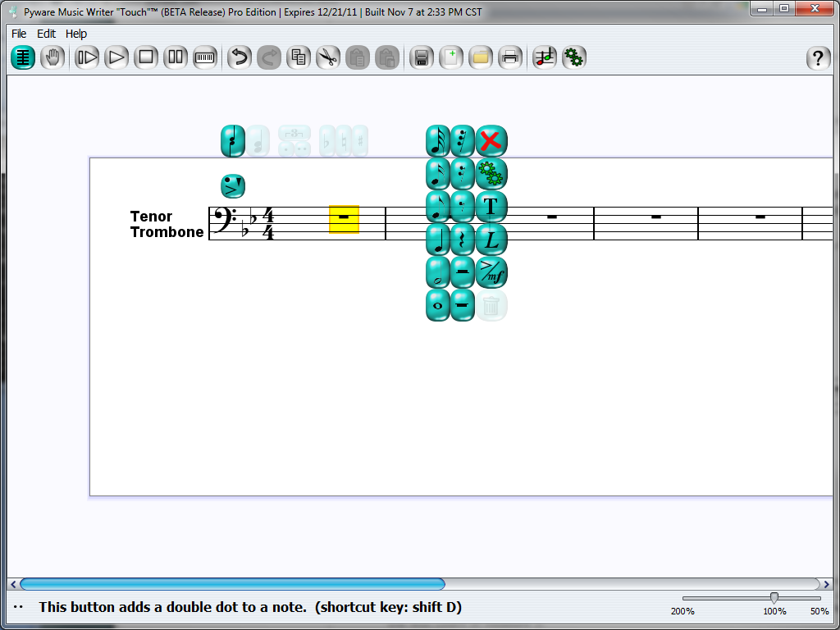
Task: Open the File menu
Action: [19, 34]
